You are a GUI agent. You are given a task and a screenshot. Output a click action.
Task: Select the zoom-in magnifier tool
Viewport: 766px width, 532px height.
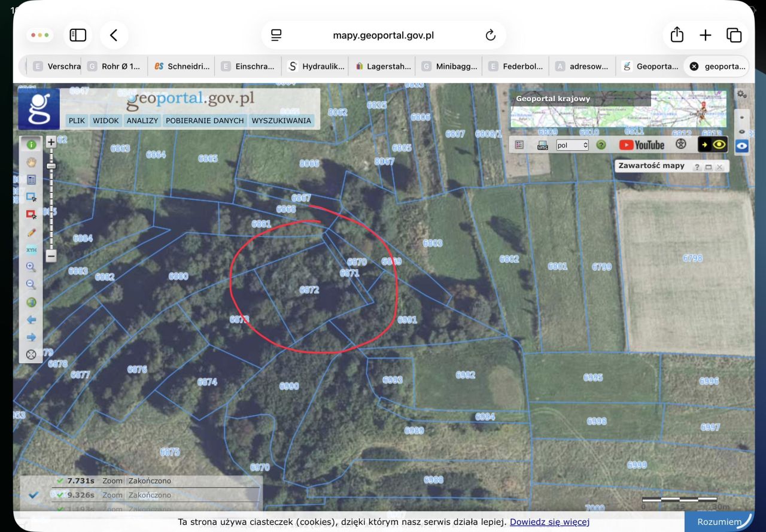point(31,267)
